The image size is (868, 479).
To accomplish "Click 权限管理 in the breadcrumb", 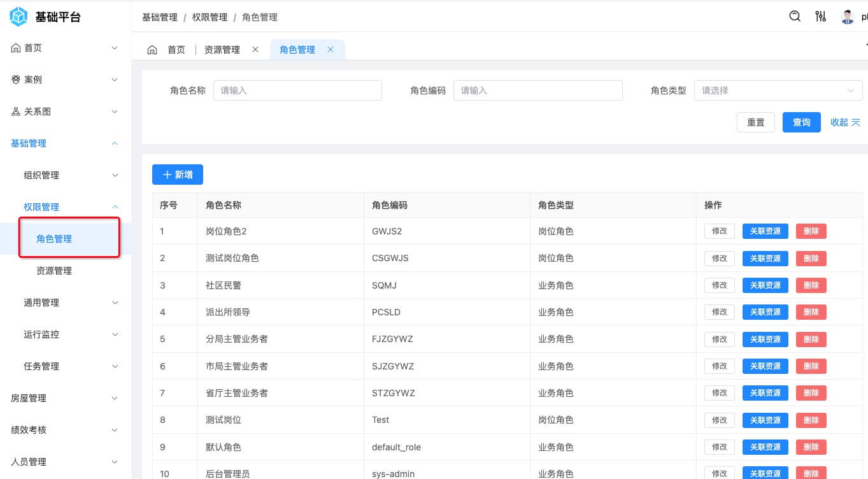I will click(x=210, y=17).
